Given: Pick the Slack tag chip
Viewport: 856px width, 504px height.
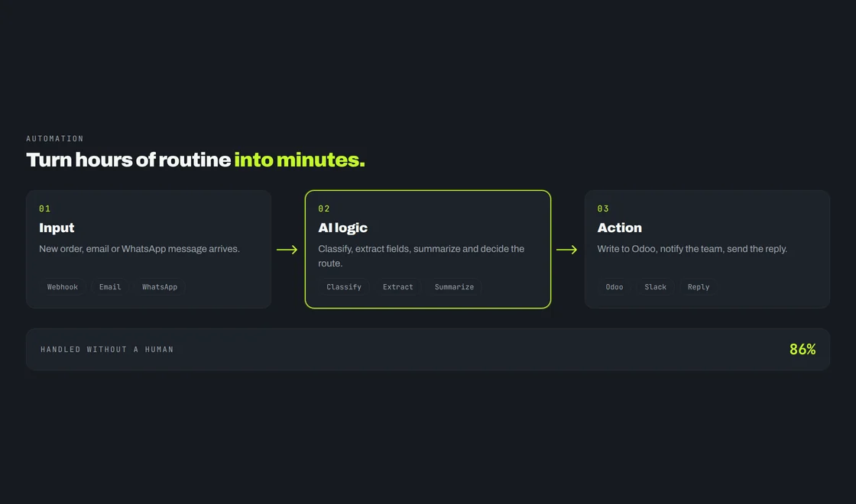Looking at the screenshot, I should pyautogui.click(x=655, y=287).
